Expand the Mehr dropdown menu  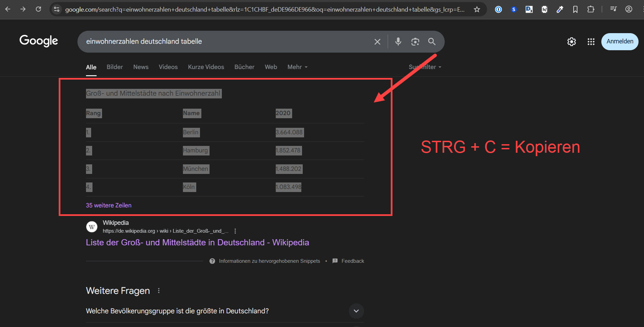[297, 67]
